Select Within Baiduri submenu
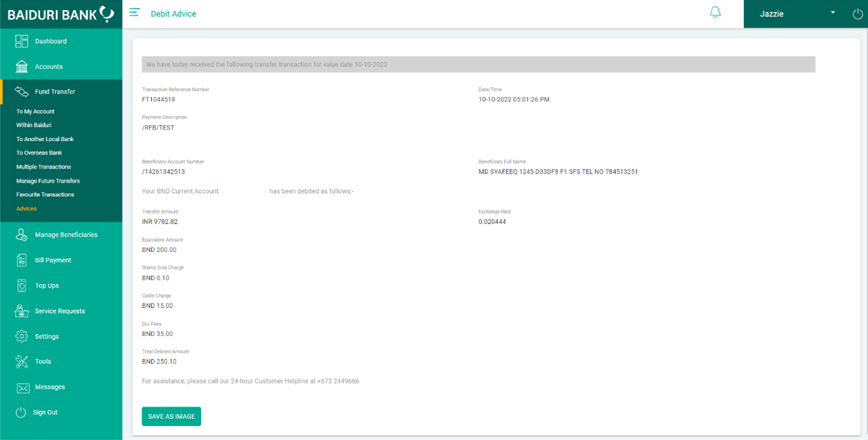Image resolution: width=868 pixels, height=440 pixels. coord(33,125)
